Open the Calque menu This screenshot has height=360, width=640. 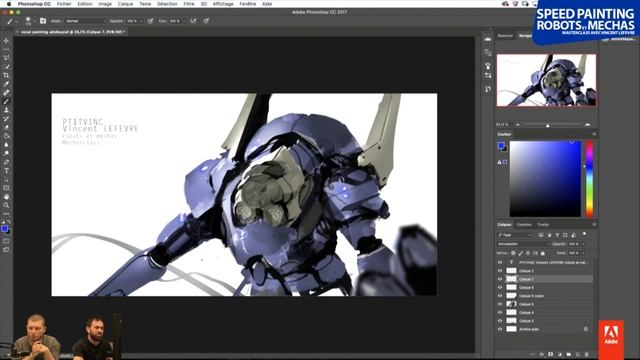(125, 4)
